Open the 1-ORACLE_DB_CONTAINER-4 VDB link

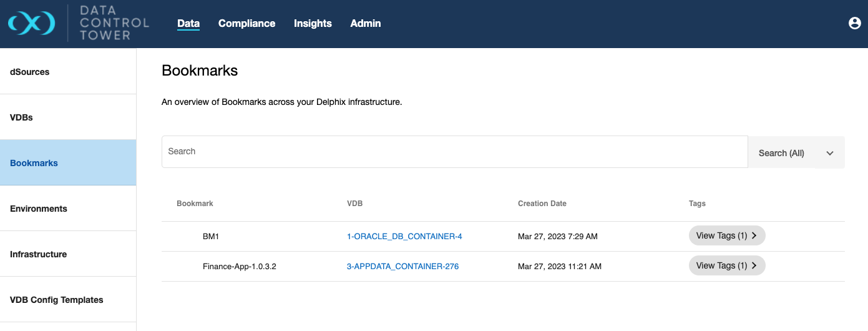pyautogui.click(x=404, y=236)
